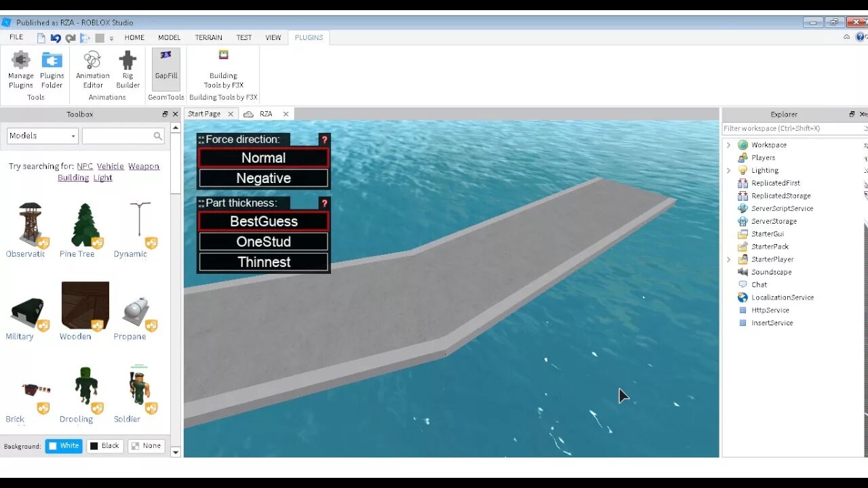868x488 pixels.
Task: Redo the last action
Action: 71,38
